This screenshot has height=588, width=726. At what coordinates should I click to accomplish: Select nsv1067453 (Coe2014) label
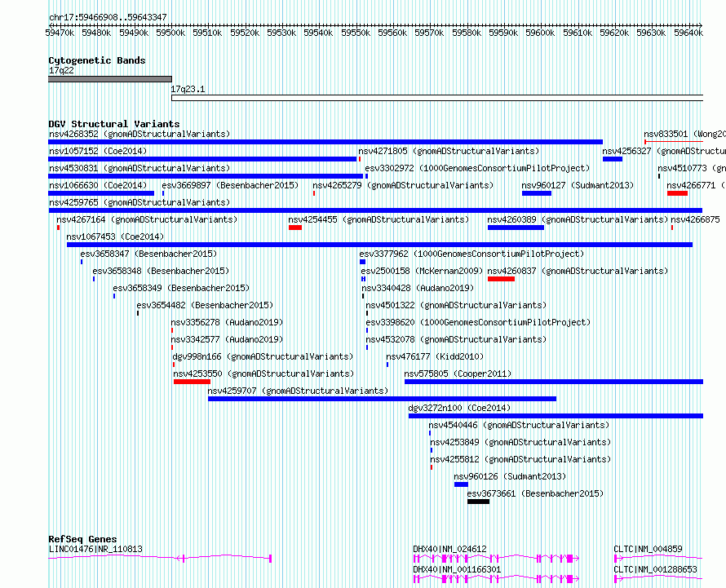(x=115, y=237)
